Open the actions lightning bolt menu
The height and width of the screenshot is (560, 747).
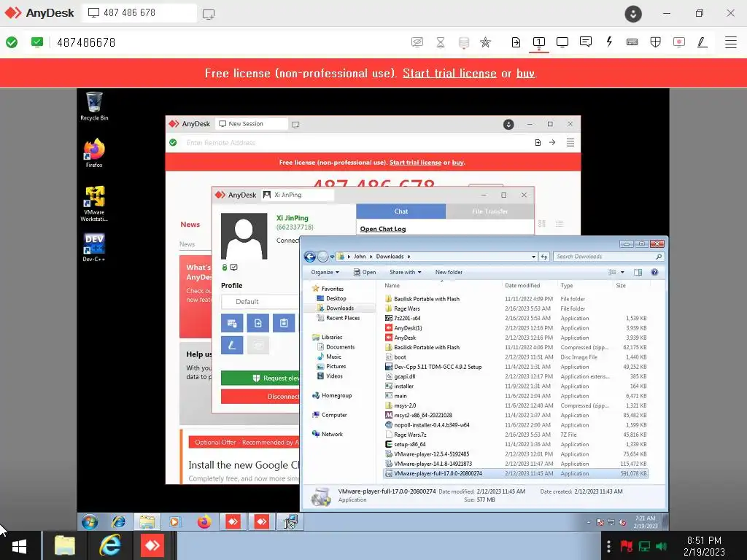609,42
